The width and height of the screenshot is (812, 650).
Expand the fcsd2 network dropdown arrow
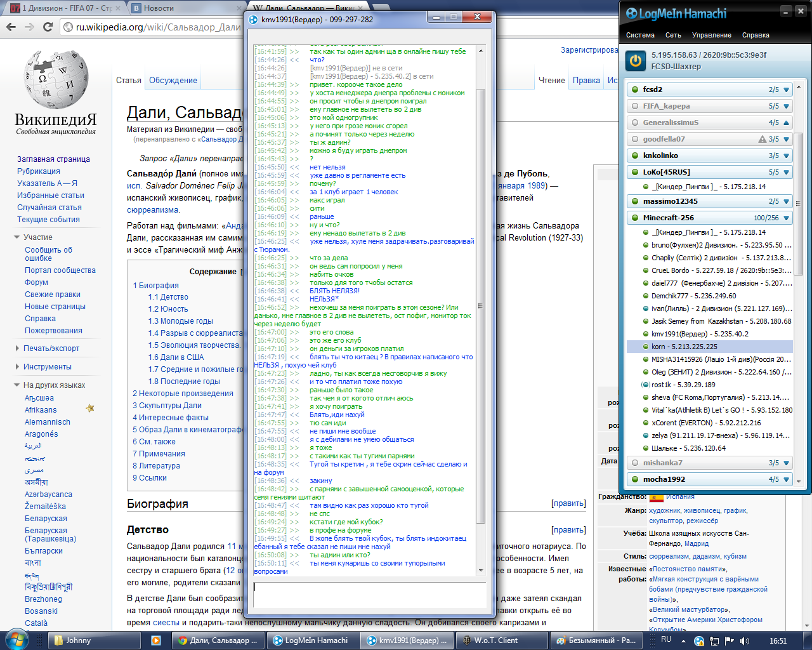[787, 90]
